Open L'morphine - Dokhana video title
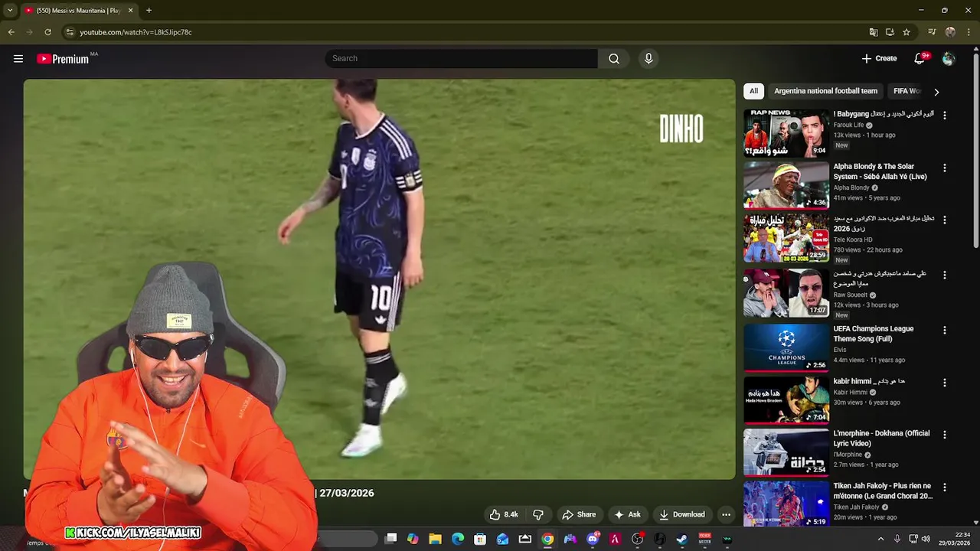The image size is (980, 551). [882, 438]
